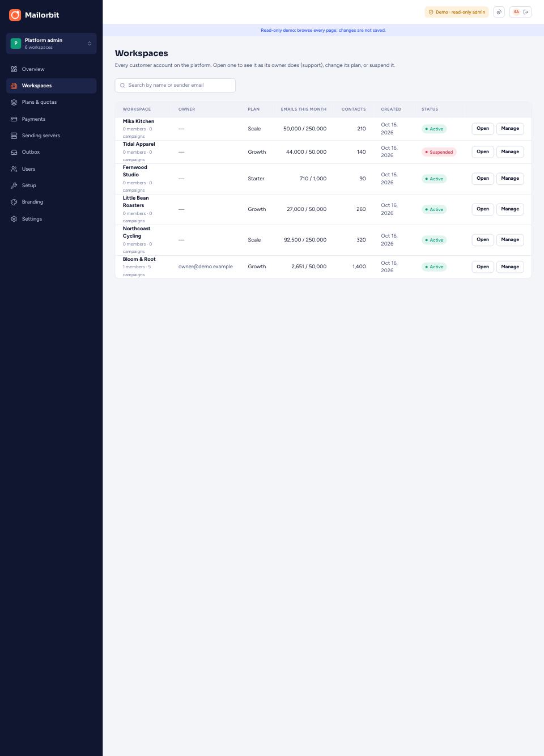
Task: Click the Payments card icon
Action: [x=14, y=119]
